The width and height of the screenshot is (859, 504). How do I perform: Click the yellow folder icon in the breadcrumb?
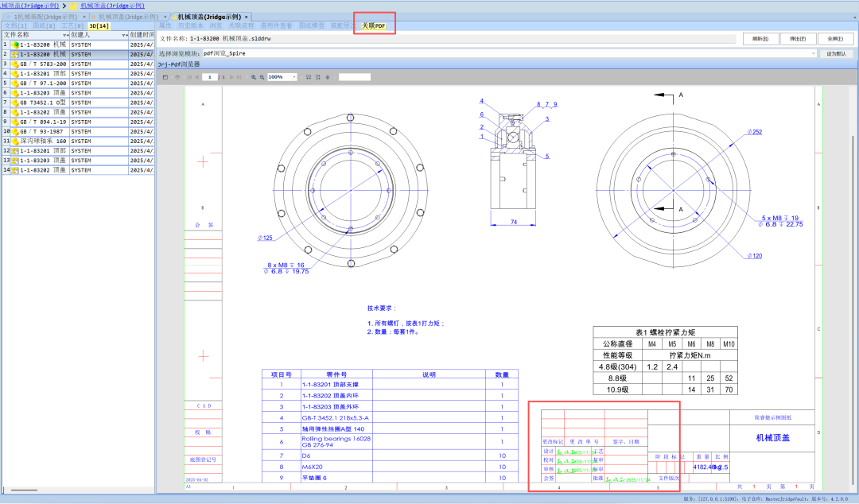72,6
